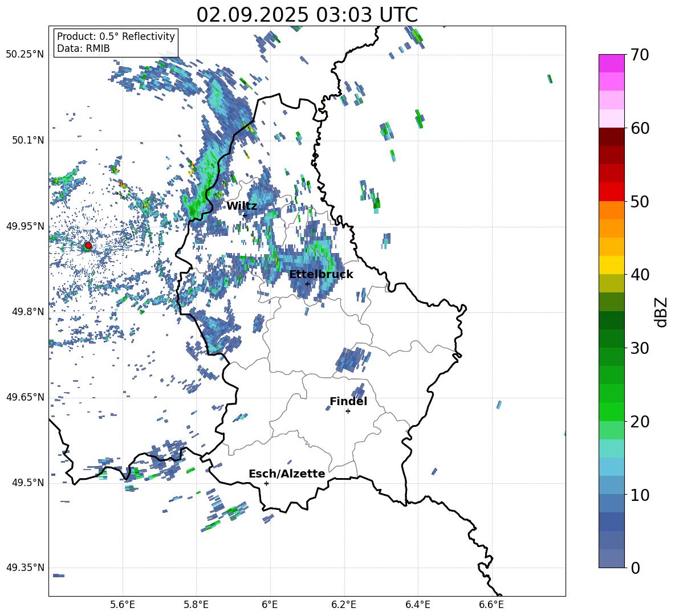Click the olive swatch just below 40

[x=612, y=283]
